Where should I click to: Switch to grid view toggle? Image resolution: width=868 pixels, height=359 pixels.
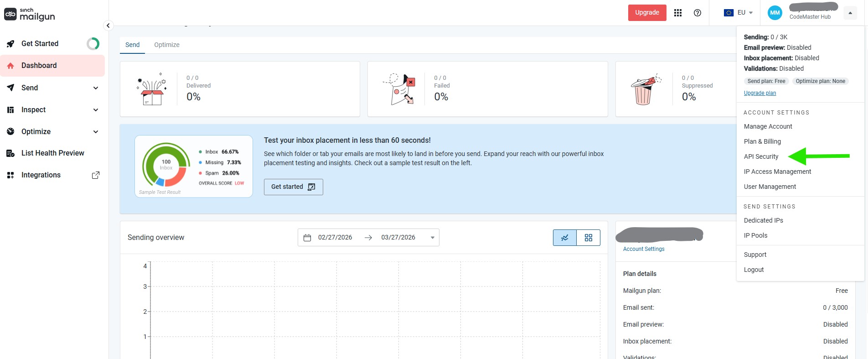pos(589,238)
